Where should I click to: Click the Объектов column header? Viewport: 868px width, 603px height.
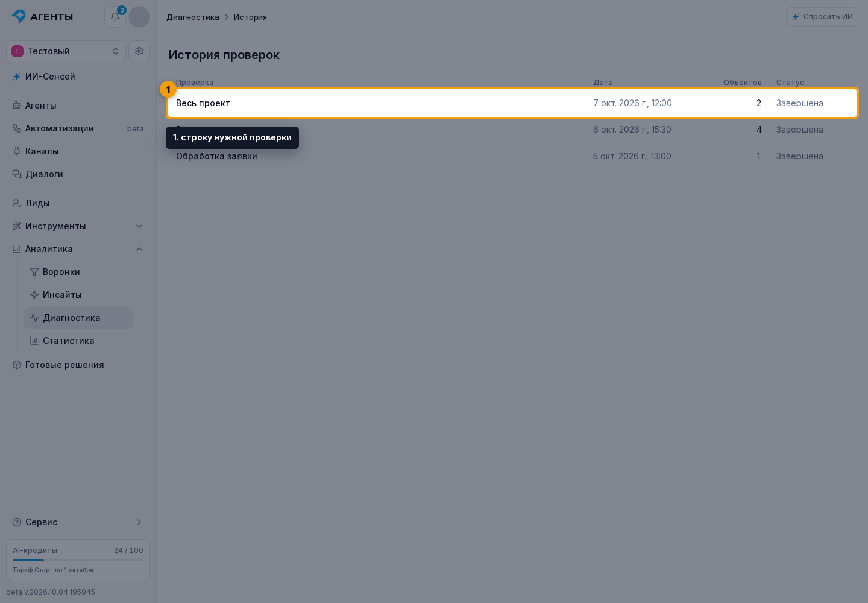[x=743, y=83]
